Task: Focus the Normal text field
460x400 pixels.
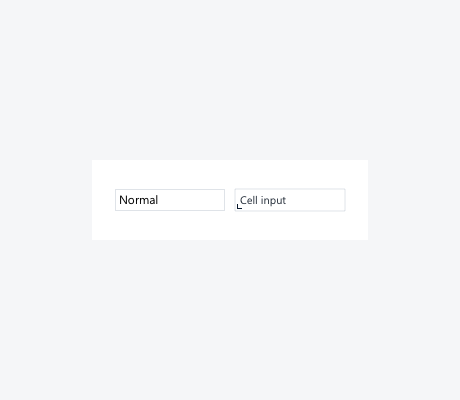Action: pyautogui.click(x=170, y=200)
